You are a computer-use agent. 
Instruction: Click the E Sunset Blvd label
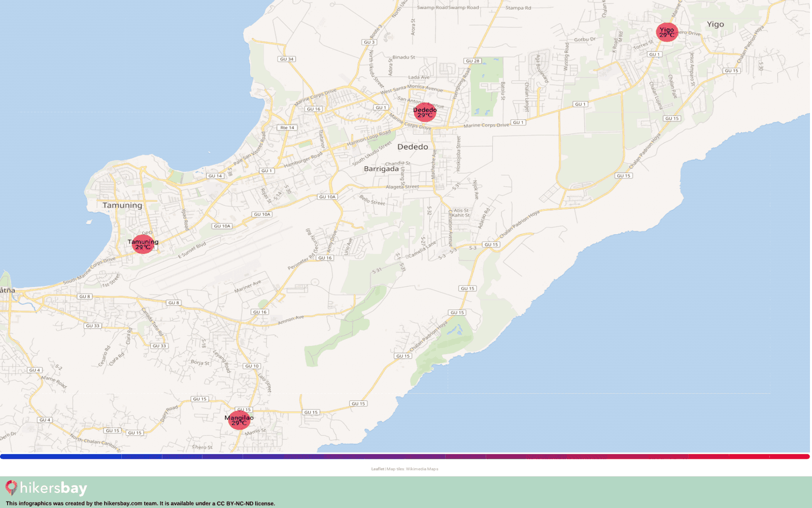[192, 250]
